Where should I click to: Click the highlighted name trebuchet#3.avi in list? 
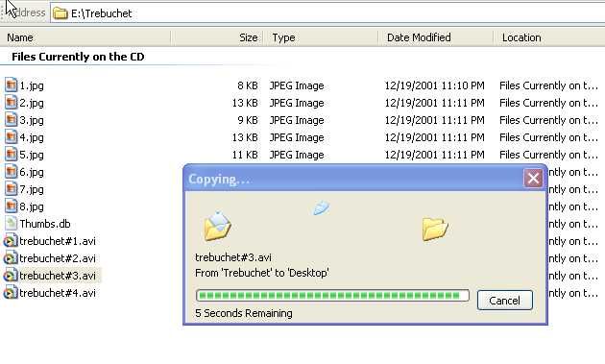(x=58, y=276)
